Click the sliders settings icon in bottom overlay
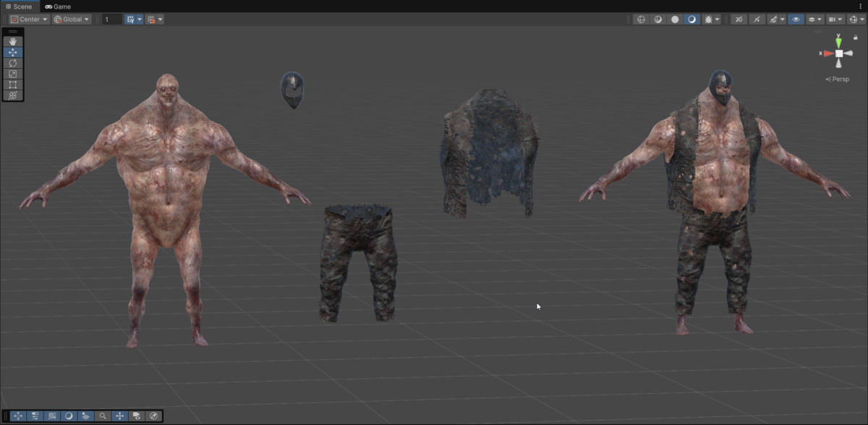Image resolution: width=868 pixels, height=425 pixels. [x=35, y=416]
